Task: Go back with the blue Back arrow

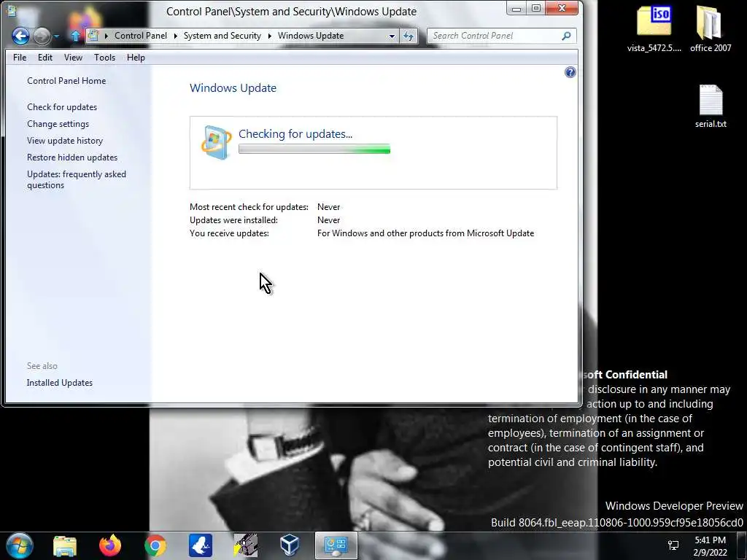Action: (20, 36)
